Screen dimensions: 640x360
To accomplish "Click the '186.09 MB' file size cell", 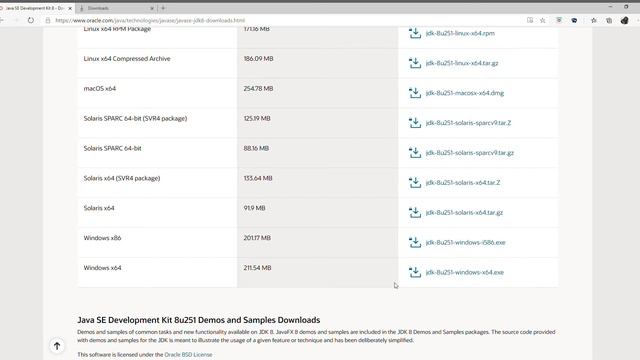I will (x=258, y=59).
